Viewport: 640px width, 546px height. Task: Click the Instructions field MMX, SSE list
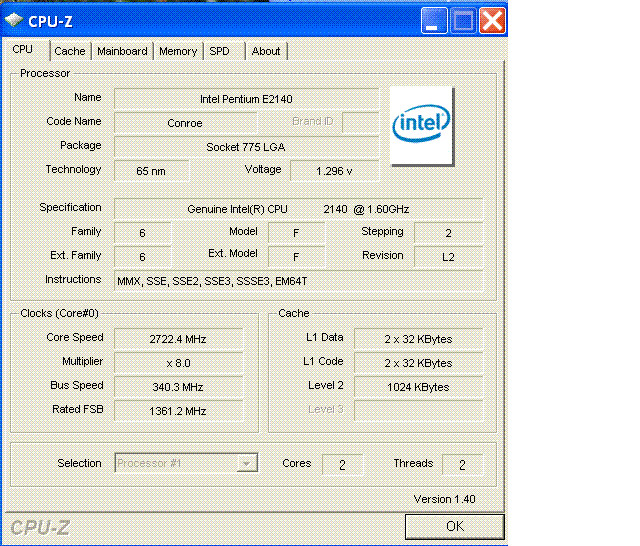(298, 281)
